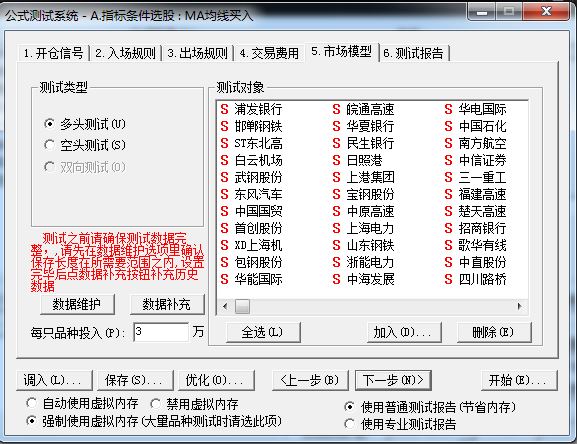Select stock 中海发展 in list
The width and height of the screenshot is (577, 444).
click(x=370, y=279)
